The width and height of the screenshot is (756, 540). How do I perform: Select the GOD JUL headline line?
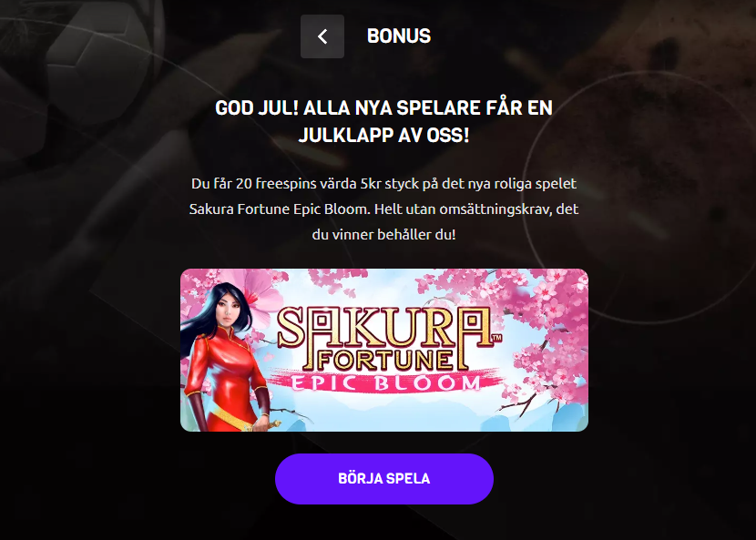[383, 107]
